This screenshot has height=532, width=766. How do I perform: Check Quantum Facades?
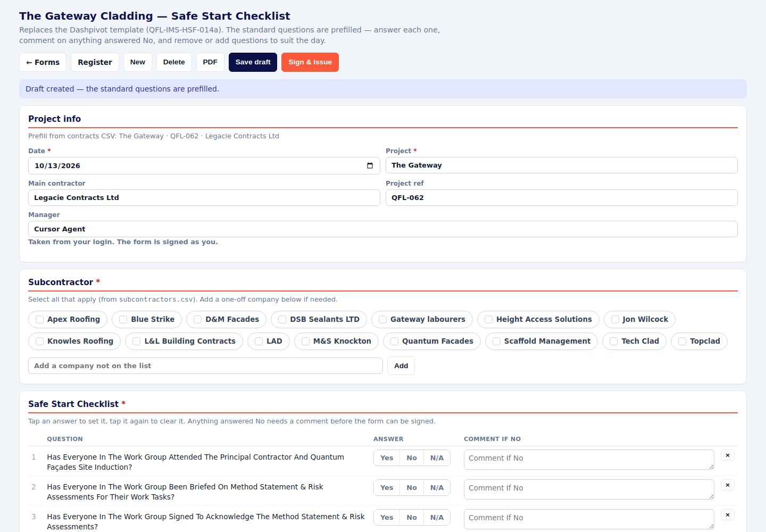395,341
